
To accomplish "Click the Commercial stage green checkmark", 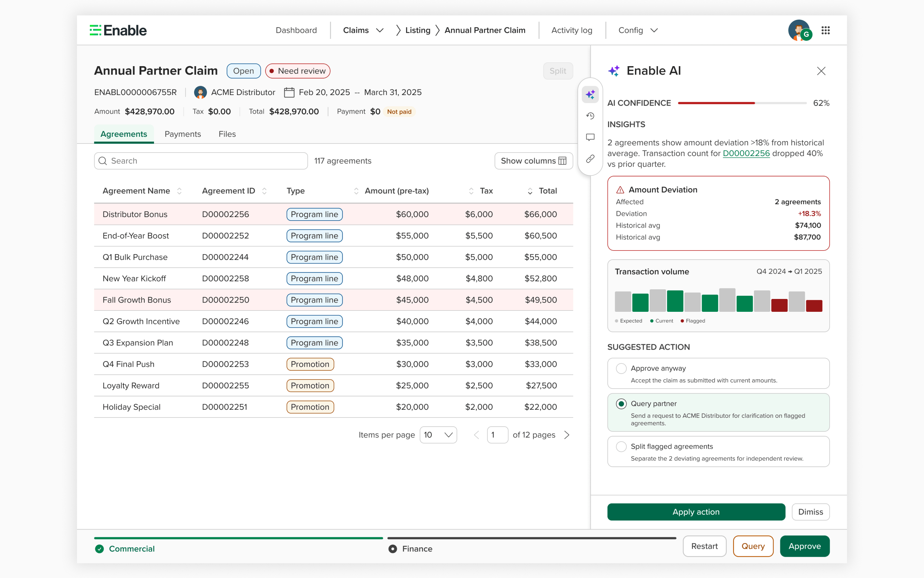I will pyautogui.click(x=100, y=549).
